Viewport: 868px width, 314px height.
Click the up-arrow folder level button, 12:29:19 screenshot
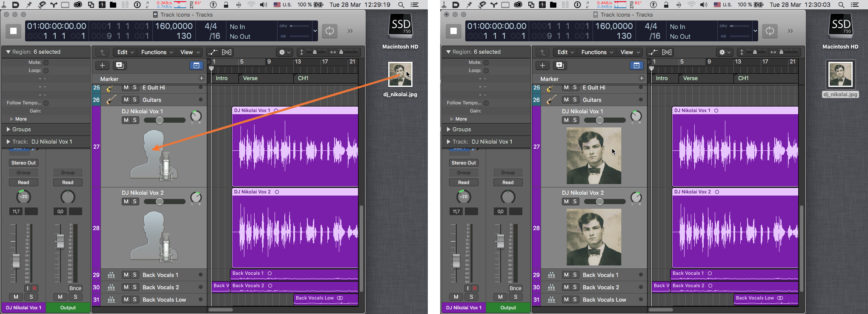pyautogui.click(x=102, y=52)
